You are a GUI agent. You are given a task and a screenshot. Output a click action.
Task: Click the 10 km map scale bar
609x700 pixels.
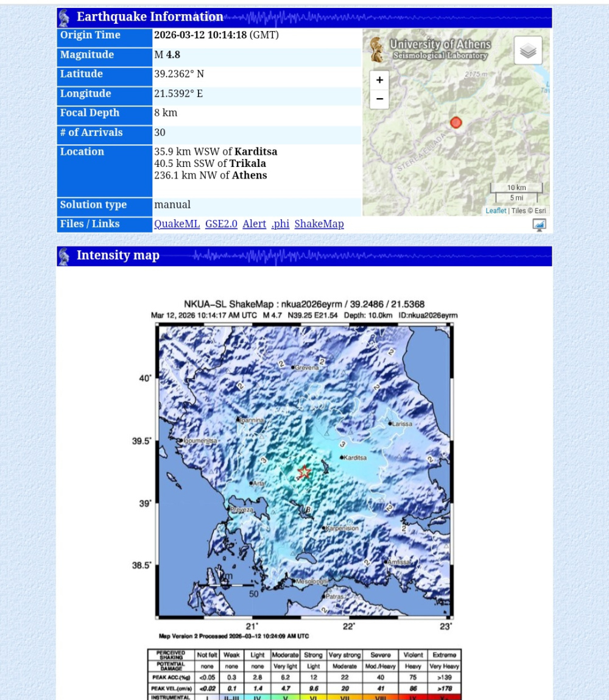click(516, 188)
